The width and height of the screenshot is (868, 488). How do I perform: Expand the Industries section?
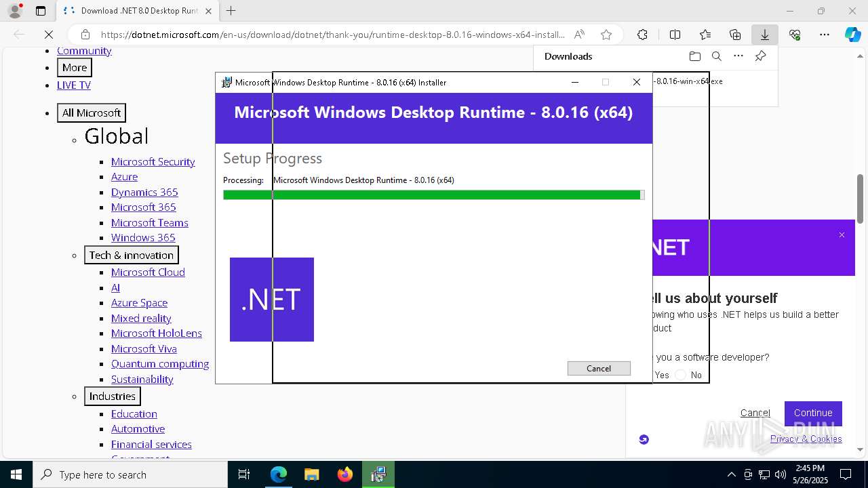tap(113, 396)
